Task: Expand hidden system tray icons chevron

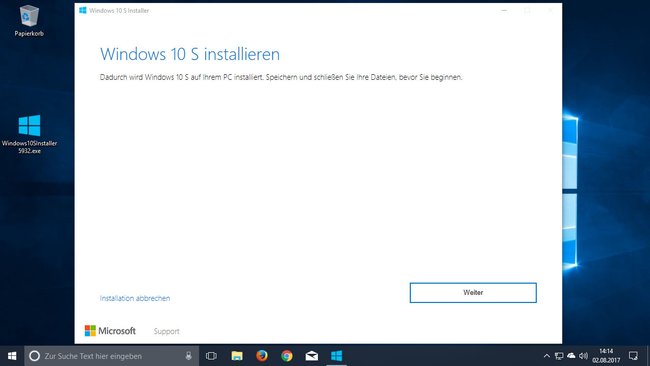Action: point(547,356)
